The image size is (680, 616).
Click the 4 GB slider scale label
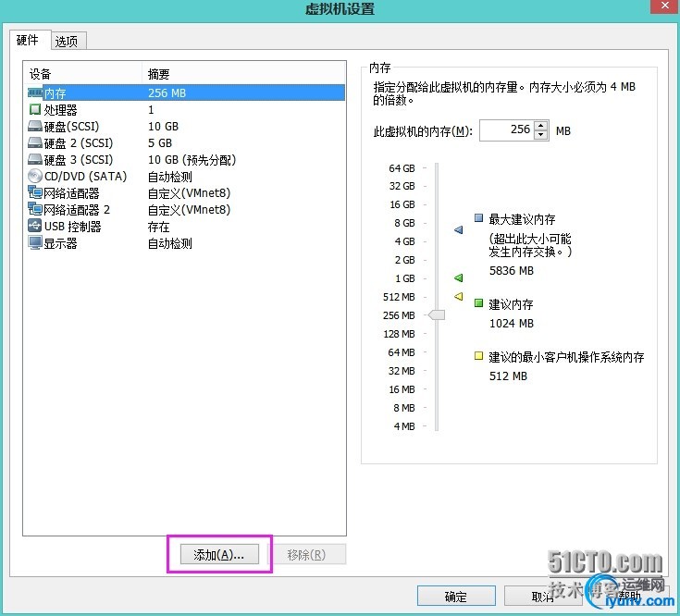404,241
